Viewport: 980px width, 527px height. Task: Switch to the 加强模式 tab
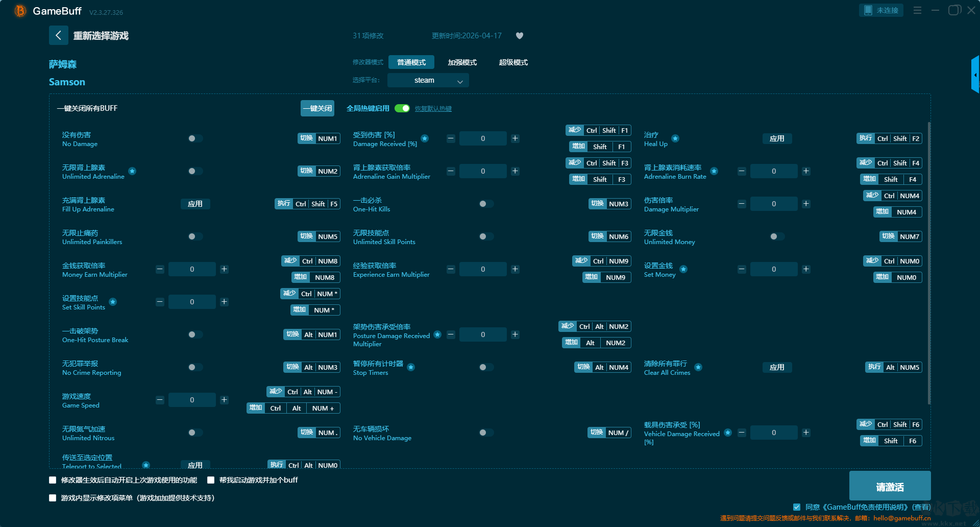click(x=462, y=62)
